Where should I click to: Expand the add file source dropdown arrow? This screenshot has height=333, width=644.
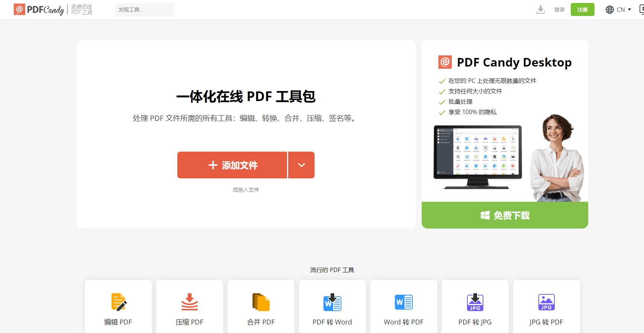[302, 165]
